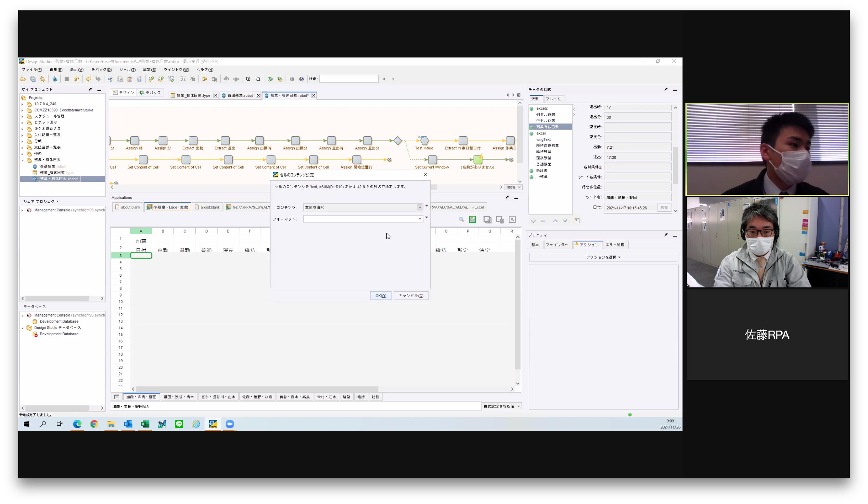Select column A header in the spreadsheet

coord(141,231)
